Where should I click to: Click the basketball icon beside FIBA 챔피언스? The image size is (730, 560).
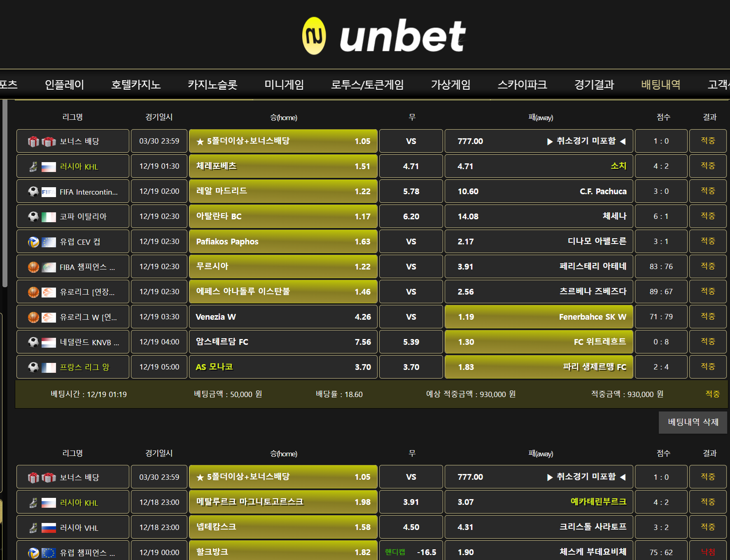click(x=33, y=267)
